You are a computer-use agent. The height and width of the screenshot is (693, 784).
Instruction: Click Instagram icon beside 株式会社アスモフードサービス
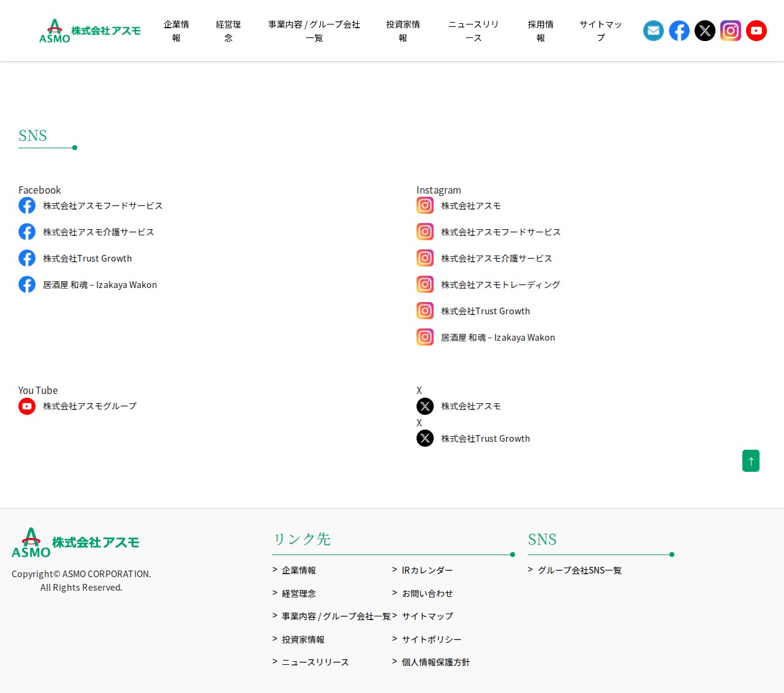425,232
